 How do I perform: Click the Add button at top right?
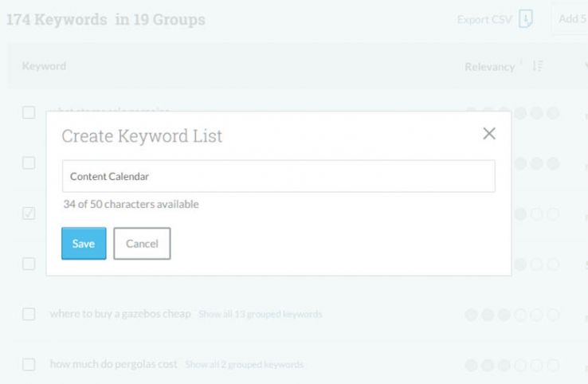coord(571,19)
